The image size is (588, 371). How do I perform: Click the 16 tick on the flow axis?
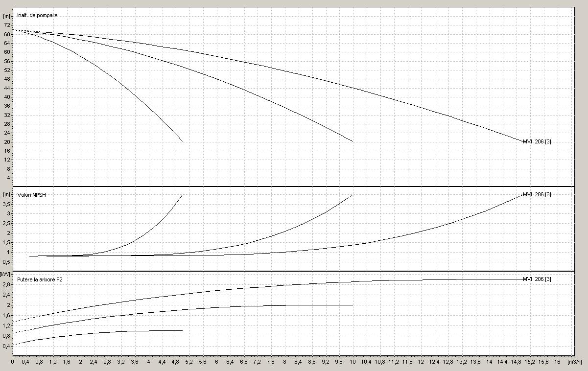(557, 362)
